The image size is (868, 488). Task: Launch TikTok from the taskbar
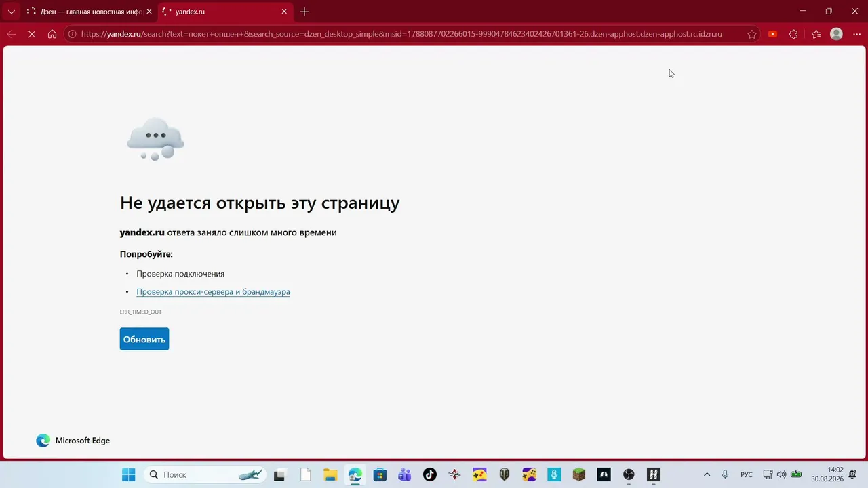(x=430, y=474)
